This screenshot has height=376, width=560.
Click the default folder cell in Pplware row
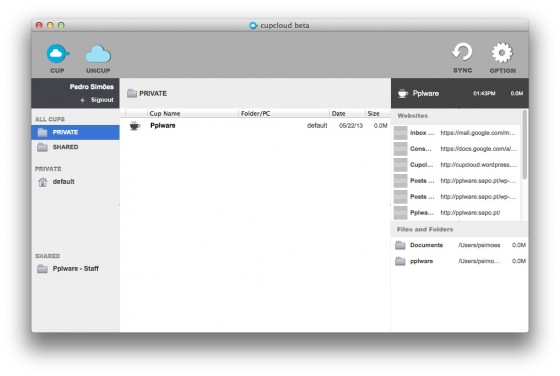[317, 126]
